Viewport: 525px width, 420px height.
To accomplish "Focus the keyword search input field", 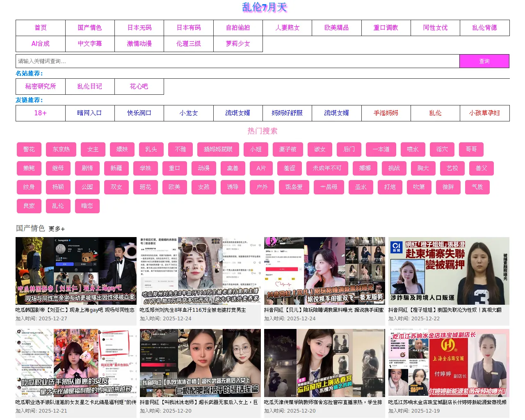I will tap(237, 61).
